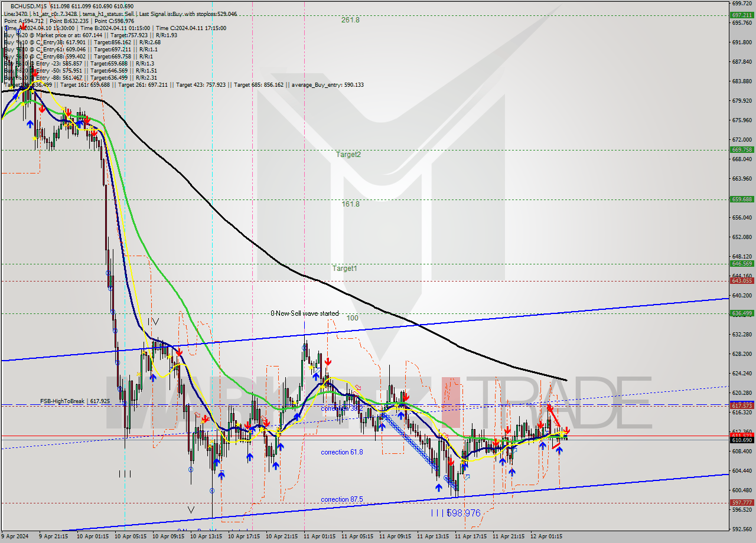756x543 pixels.
Task: Click the green 636.499 price tag
Action: click(741, 313)
